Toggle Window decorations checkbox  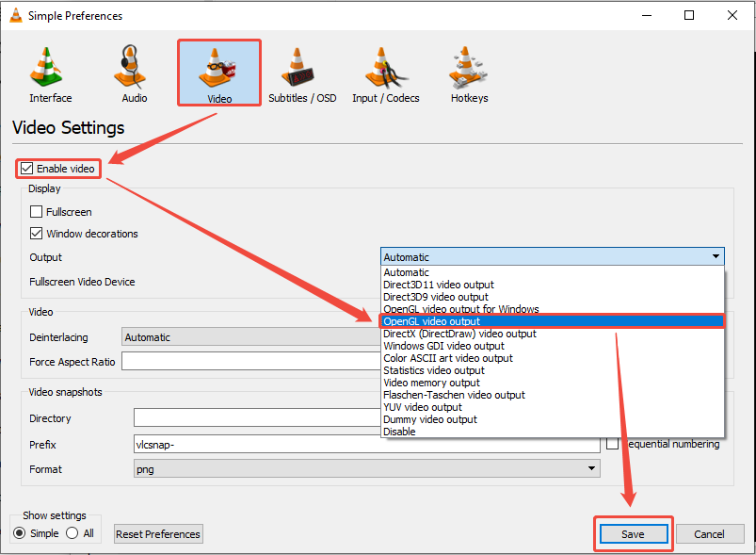[x=36, y=234]
